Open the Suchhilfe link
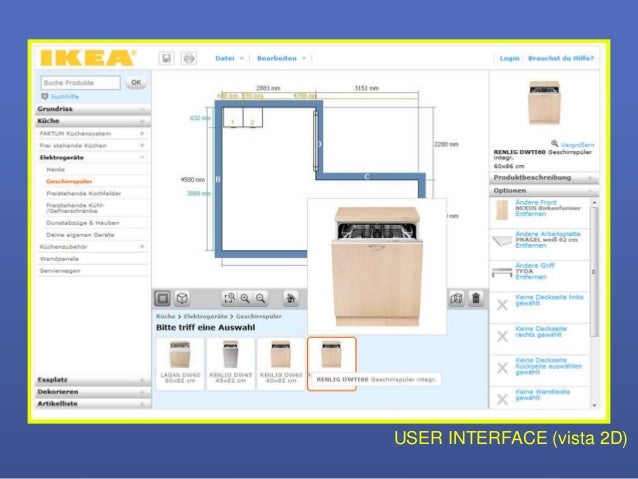The width and height of the screenshot is (638, 479). point(65,96)
